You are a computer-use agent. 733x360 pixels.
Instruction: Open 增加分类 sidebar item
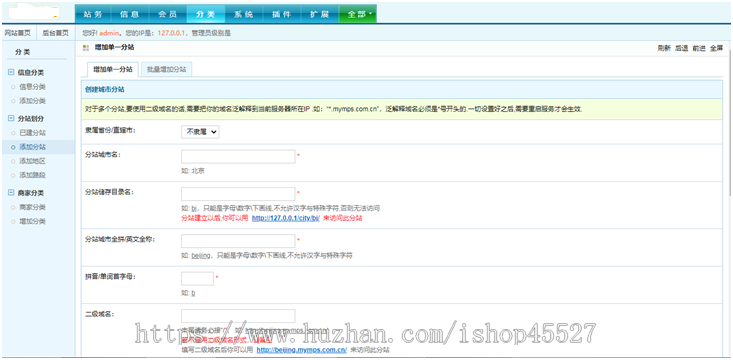tap(32, 221)
